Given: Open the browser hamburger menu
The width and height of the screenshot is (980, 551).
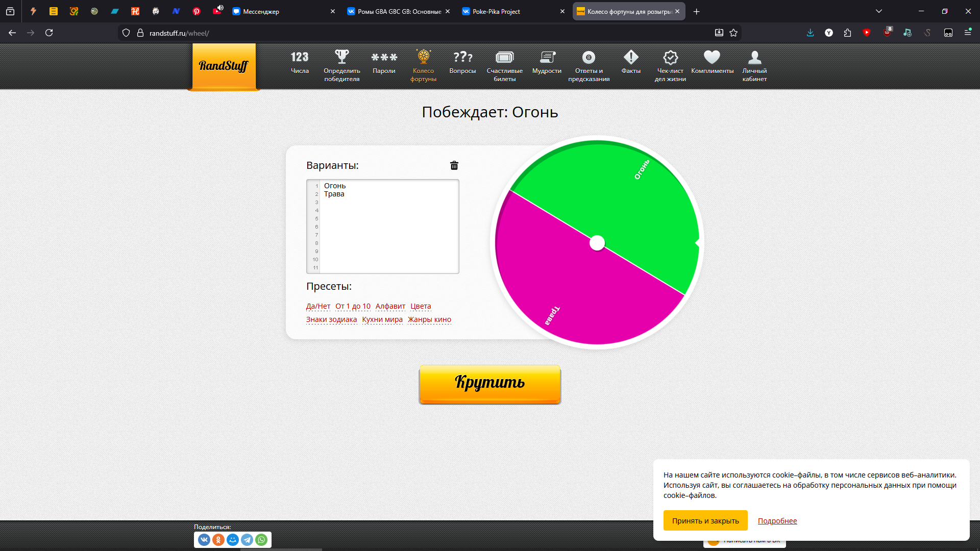Looking at the screenshot, I should (x=968, y=33).
